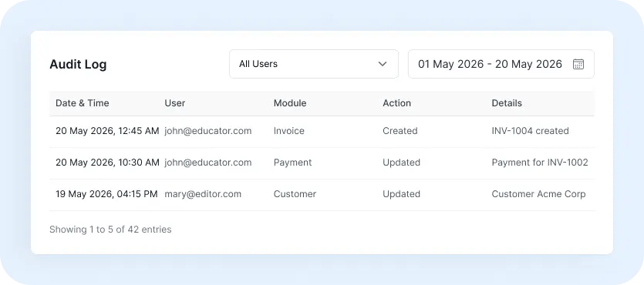Click john@educator.com in the Invoice row
The image size is (644, 285).
click(208, 131)
